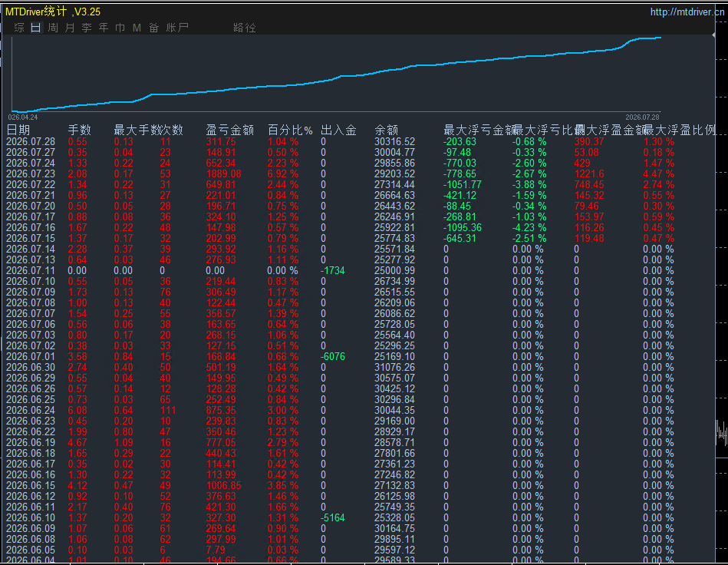Click the 日期 column header
The image size is (728, 565).
[18, 130]
